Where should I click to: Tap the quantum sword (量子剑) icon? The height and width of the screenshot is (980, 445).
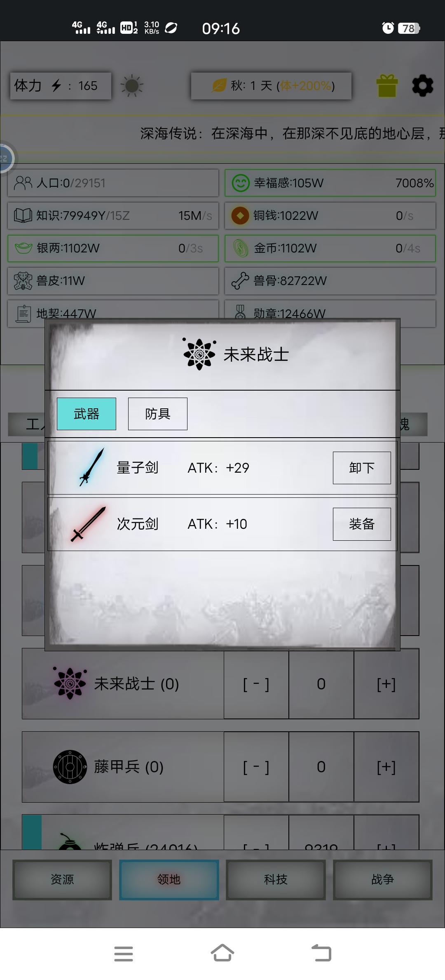point(91,467)
